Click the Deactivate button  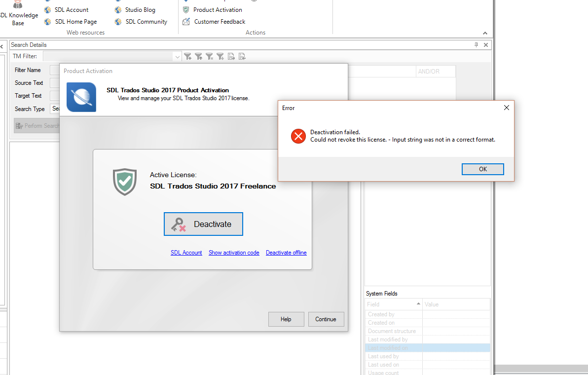coord(203,224)
